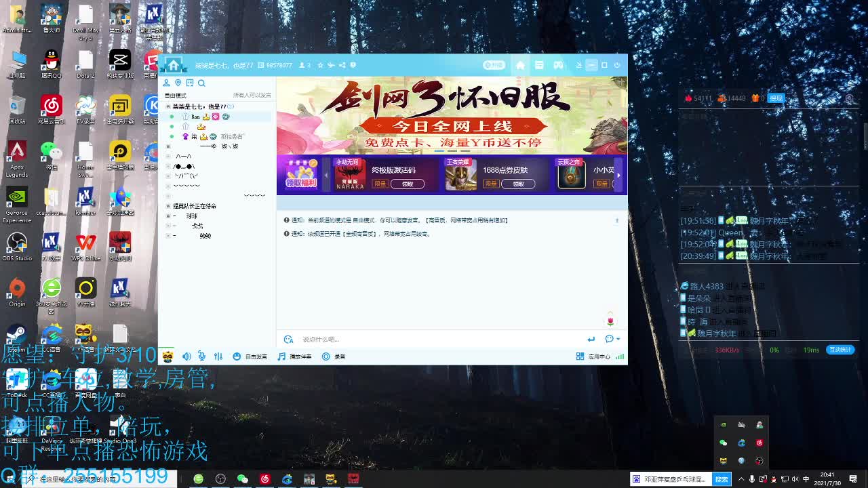Open GeForce Experience desktop shortcut
The height and width of the screenshot is (488, 868).
click(x=17, y=205)
